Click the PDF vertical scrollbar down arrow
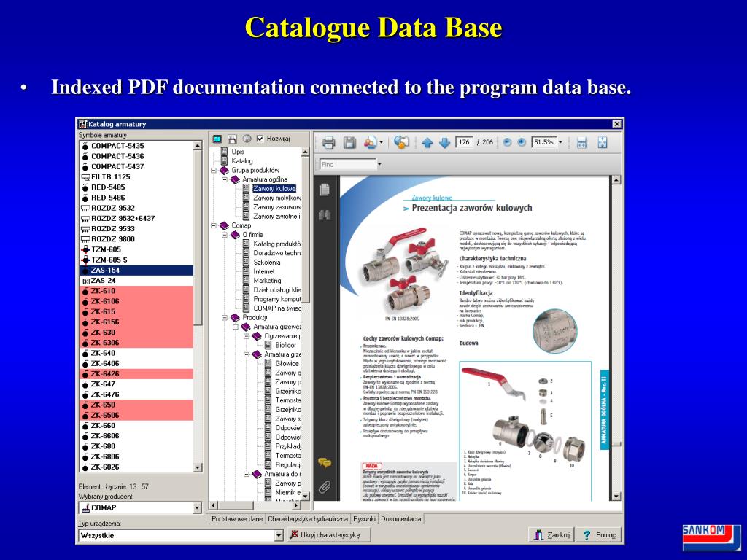This screenshot has height=560, width=747. 616,496
